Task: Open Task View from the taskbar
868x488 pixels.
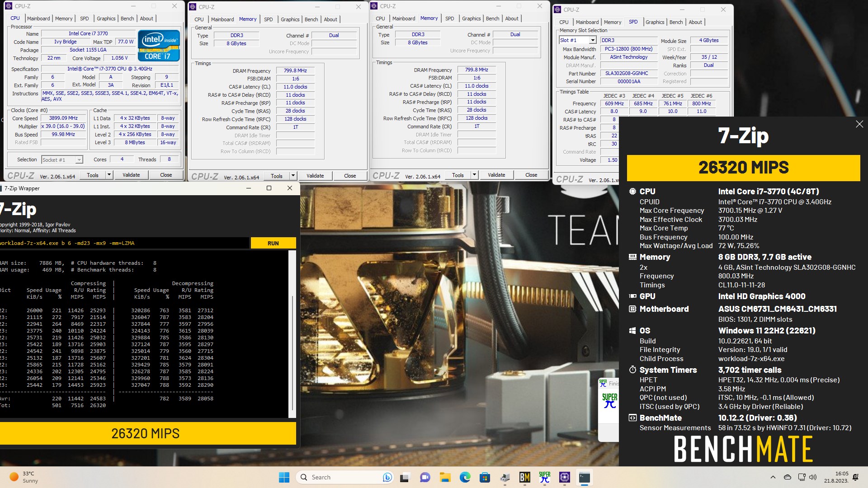Action: click(x=405, y=477)
